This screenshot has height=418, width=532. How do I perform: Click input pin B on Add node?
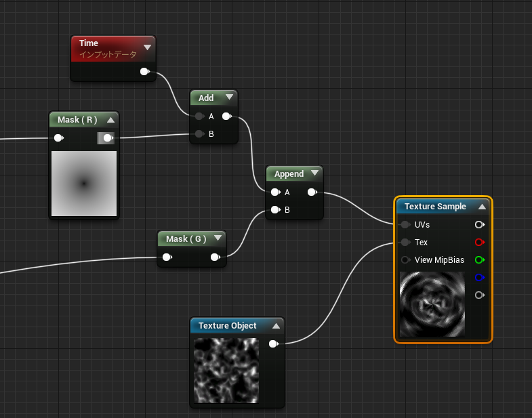(199, 134)
